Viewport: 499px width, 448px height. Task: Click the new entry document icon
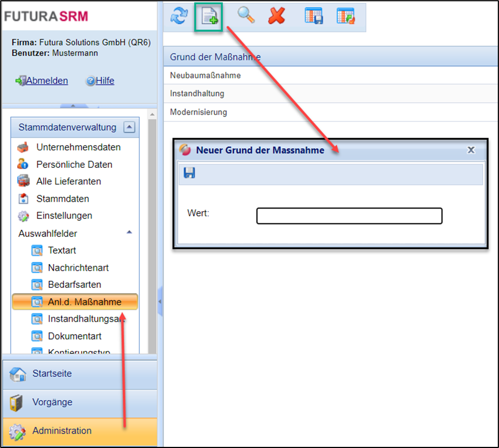coord(209,17)
